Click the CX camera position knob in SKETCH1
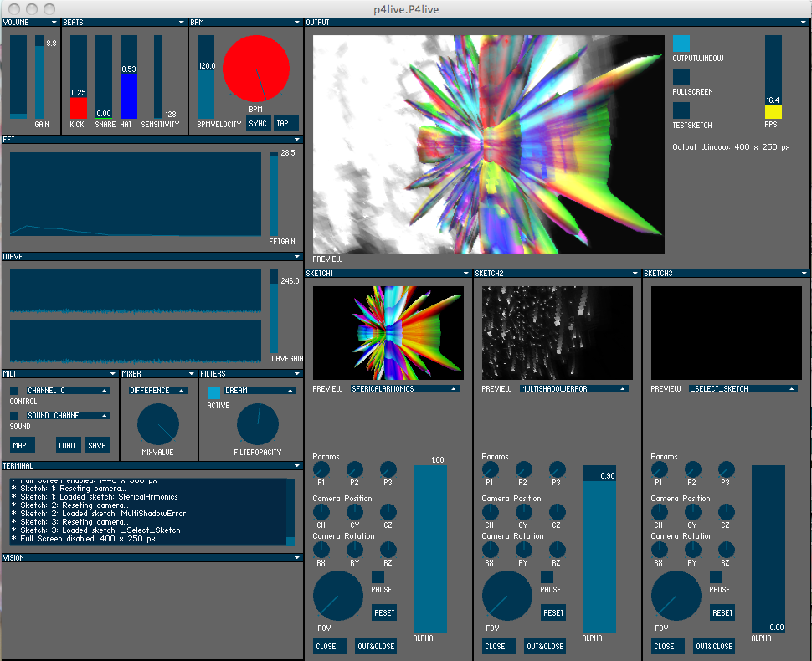812x661 pixels. pyautogui.click(x=321, y=511)
